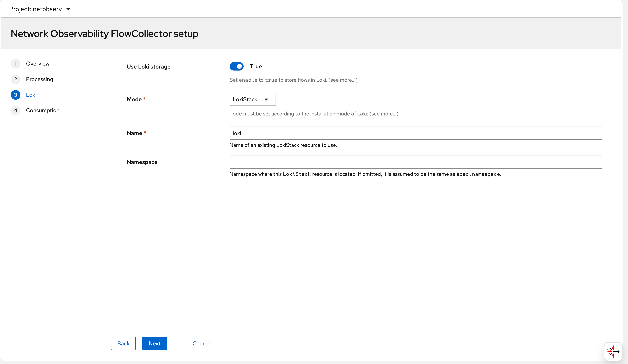Cancel the FlowCollector setup

tap(201, 343)
